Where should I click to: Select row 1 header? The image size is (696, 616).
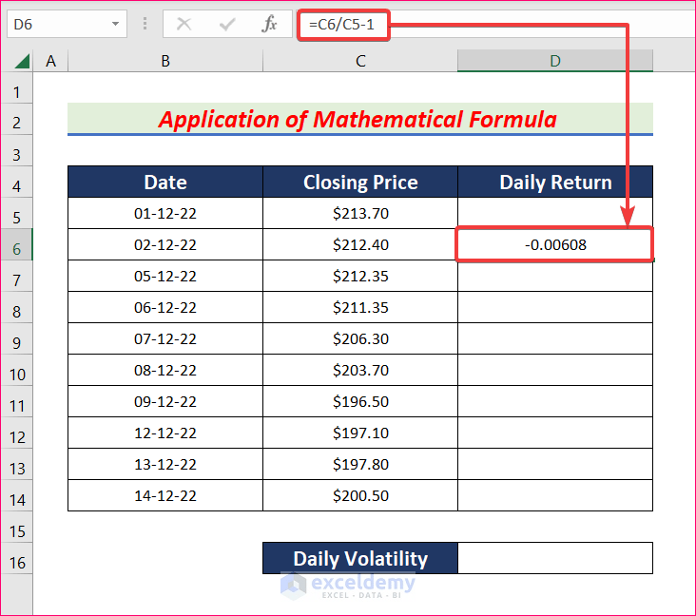click(x=17, y=88)
